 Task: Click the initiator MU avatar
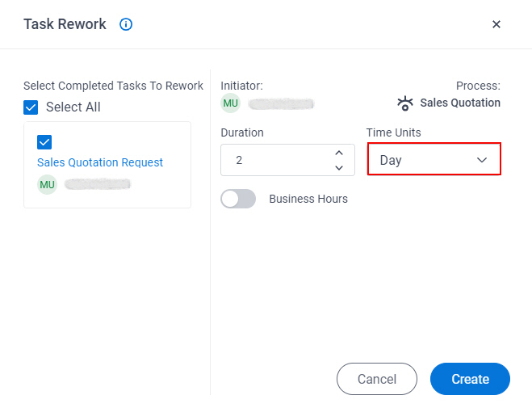click(230, 103)
